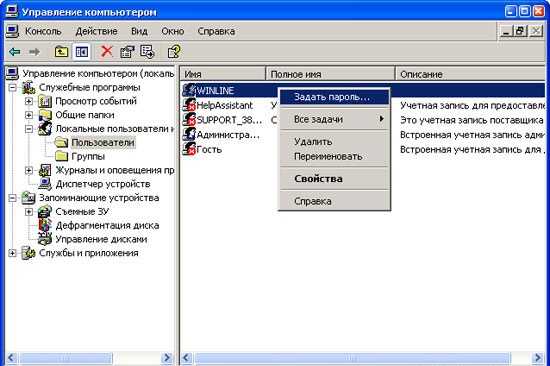The width and height of the screenshot is (550, 366).
Task: Click the Журналы и оповещения icon
Action: coord(45,170)
